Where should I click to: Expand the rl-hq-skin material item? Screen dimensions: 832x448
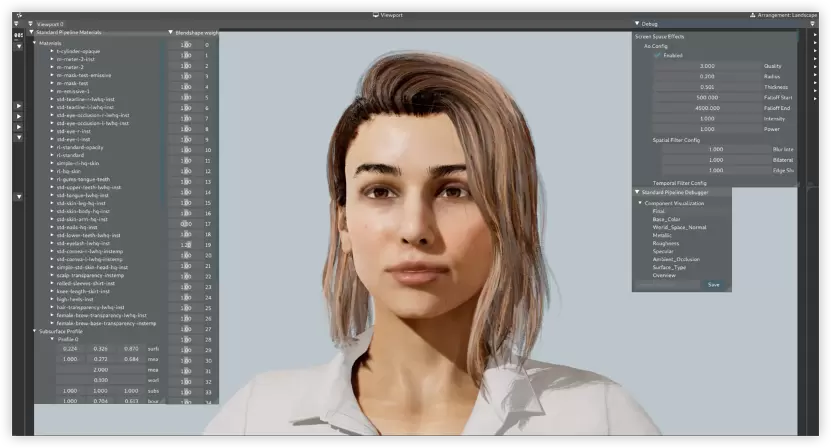52,171
